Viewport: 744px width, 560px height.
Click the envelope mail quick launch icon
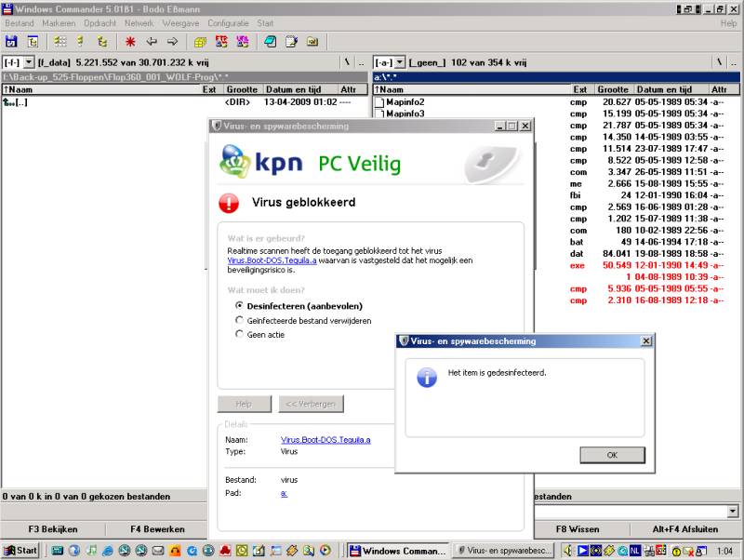point(158,551)
